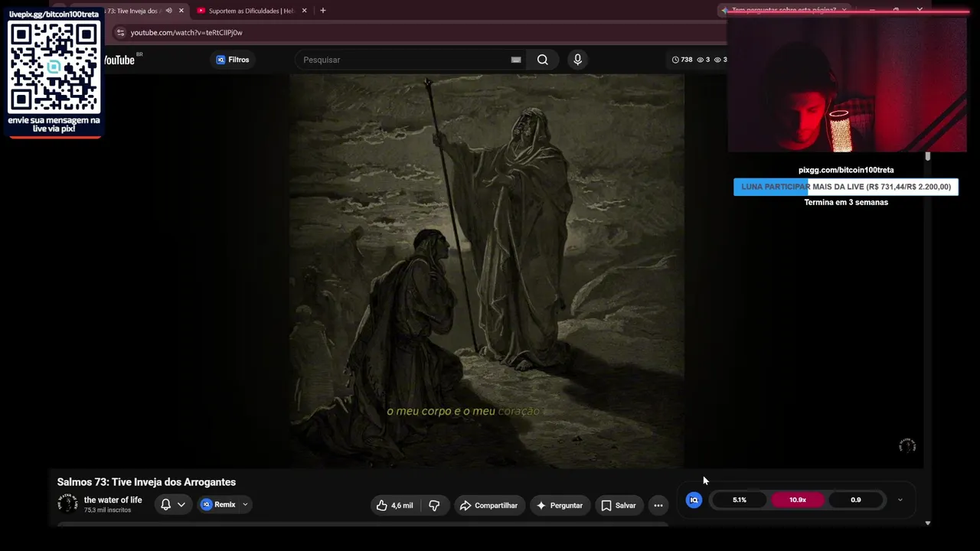This screenshot has width=980, height=551.
Task: Click the video title Salmos 73
Action: coord(146,482)
